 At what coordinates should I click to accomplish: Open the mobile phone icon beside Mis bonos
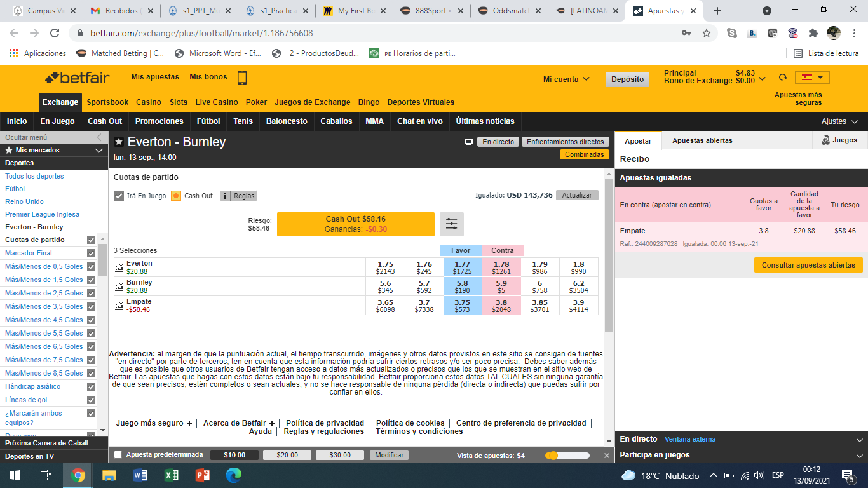(x=242, y=78)
